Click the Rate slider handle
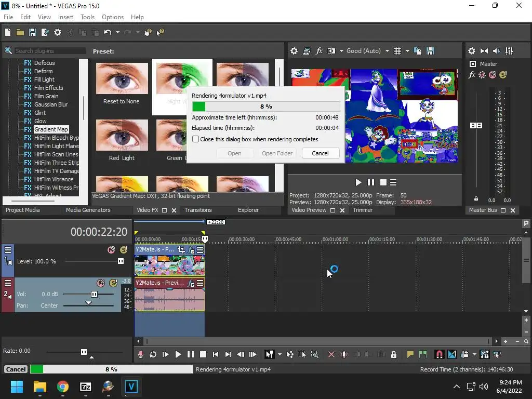This screenshot has height=399, width=532. coord(84,352)
